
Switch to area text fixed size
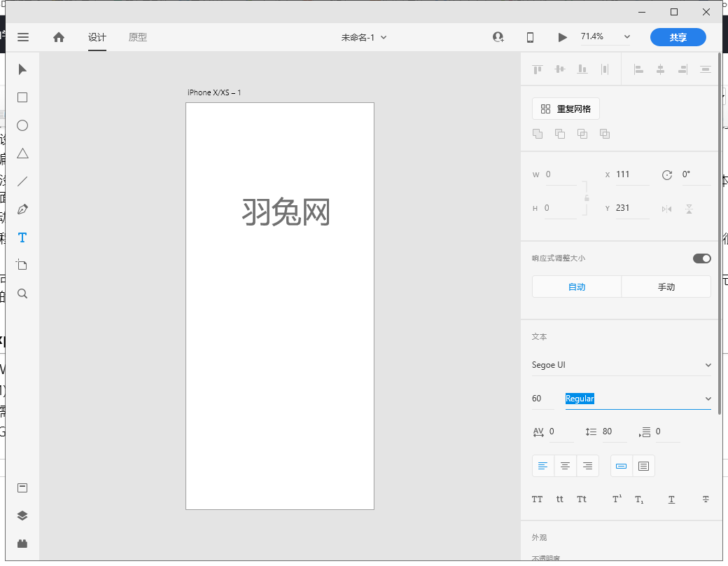click(x=643, y=466)
